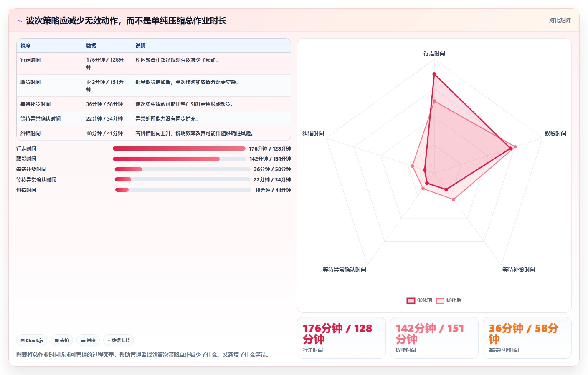Click the description 异常处理能力没有同步扩充
The image size is (588, 375).
[x=168, y=119]
